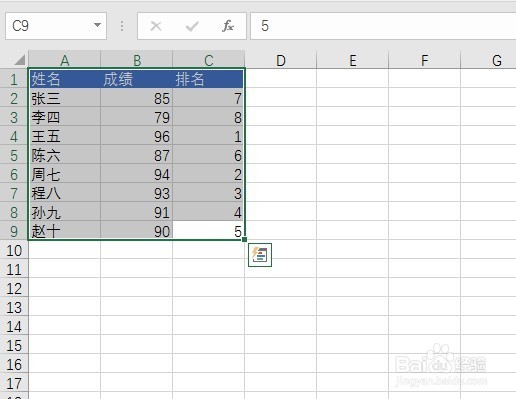Click the score cell 93
The width and height of the screenshot is (516, 399).
coord(137,193)
